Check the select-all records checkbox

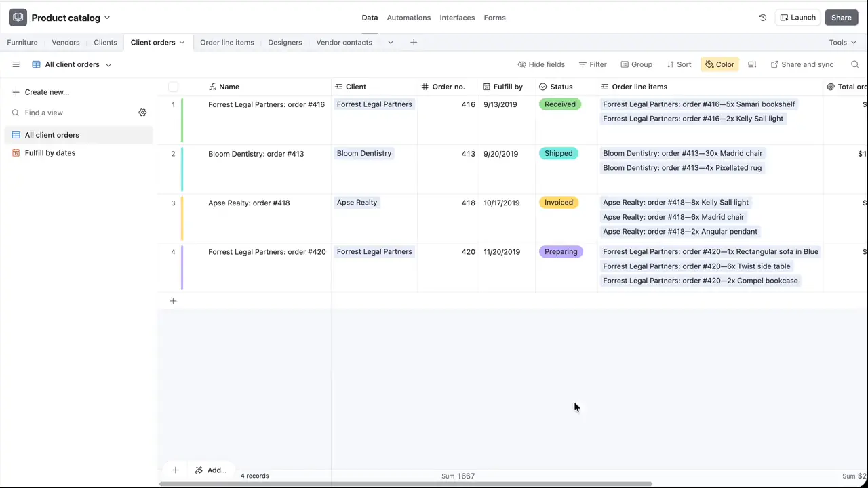[x=173, y=87]
